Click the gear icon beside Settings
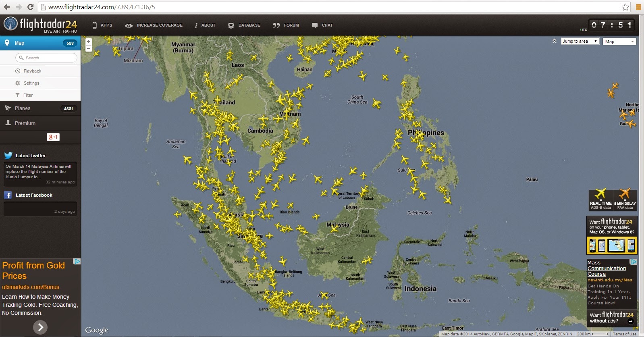 (x=18, y=83)
